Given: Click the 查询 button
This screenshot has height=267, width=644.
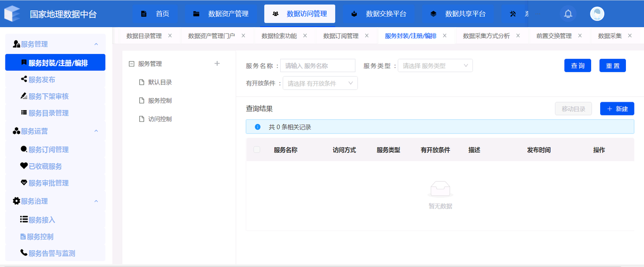Looking at the screenshot, I should (578, 66).
